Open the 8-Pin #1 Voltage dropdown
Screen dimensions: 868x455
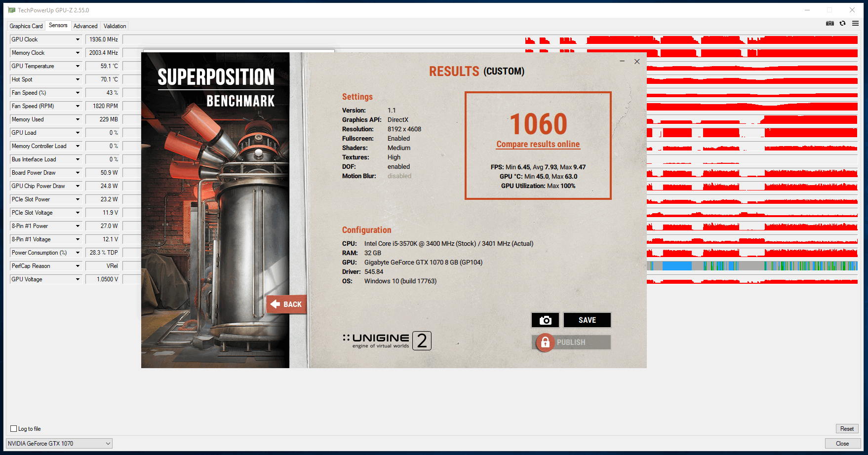point(78,239)
